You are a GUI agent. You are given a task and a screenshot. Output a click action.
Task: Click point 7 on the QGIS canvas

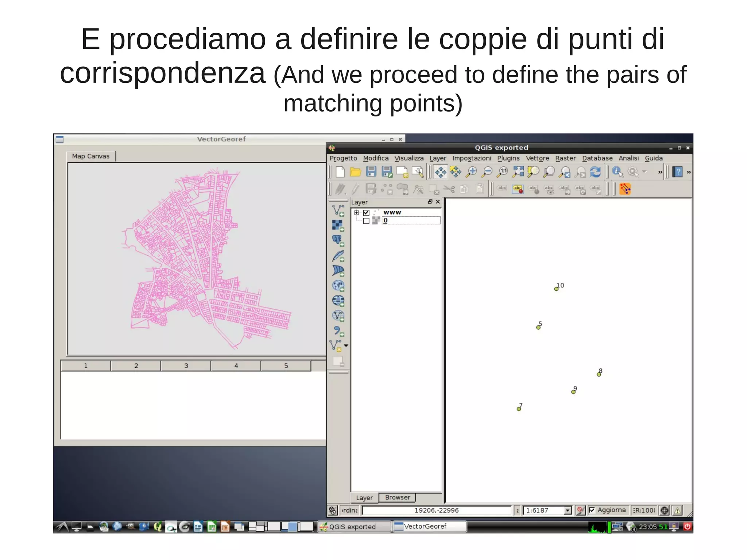pos(519,409)
